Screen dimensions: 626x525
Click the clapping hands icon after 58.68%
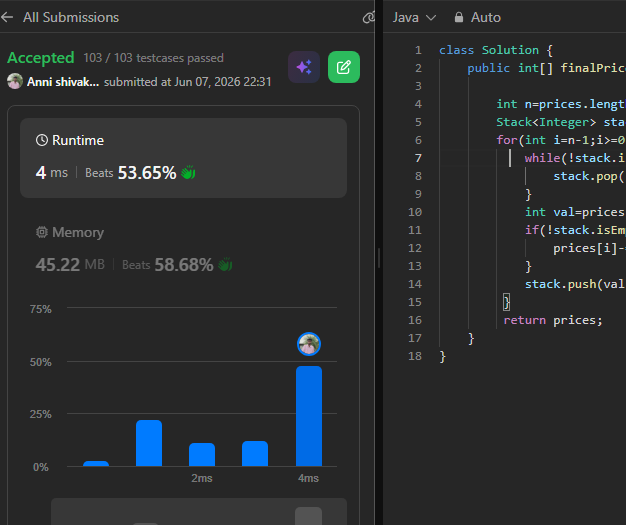click(225, 265)
